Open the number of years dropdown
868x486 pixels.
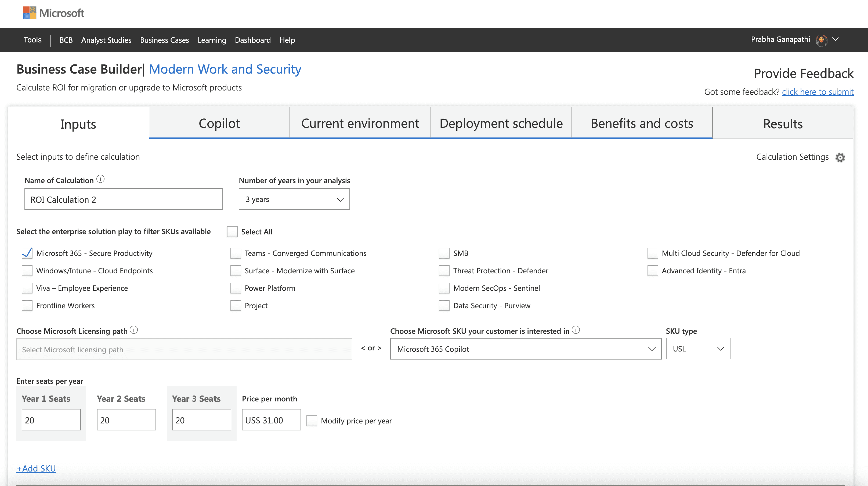point(294,200)
